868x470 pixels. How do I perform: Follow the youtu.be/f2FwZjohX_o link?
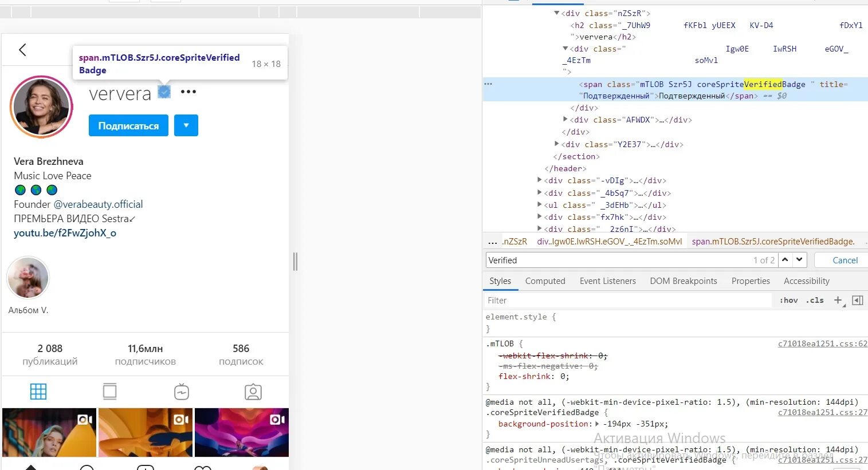pos(65,233)
